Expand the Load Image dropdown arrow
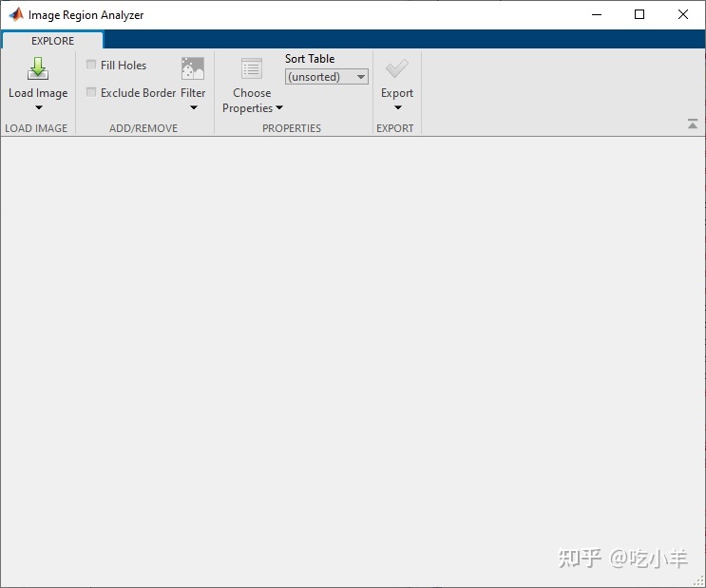This screenshot has width=706, height=588. 39,107
